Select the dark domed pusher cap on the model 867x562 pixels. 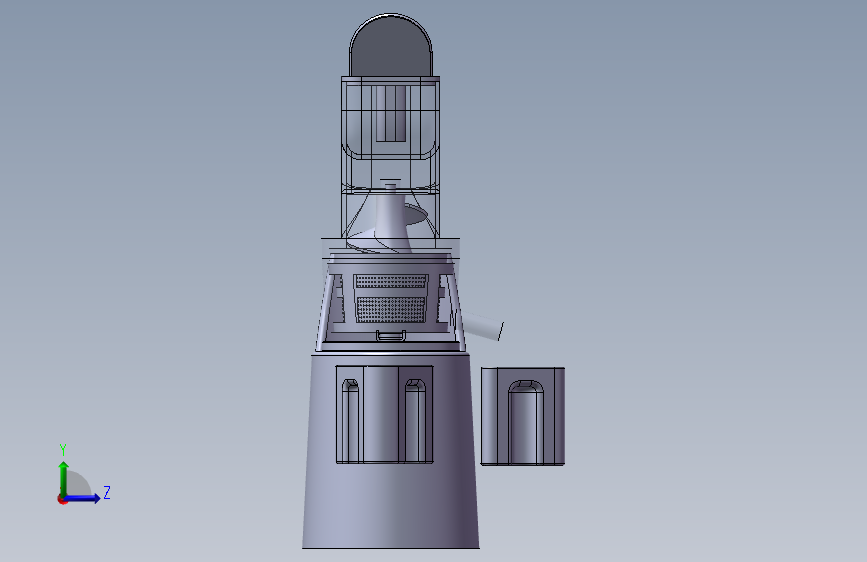tap(391, 46)
